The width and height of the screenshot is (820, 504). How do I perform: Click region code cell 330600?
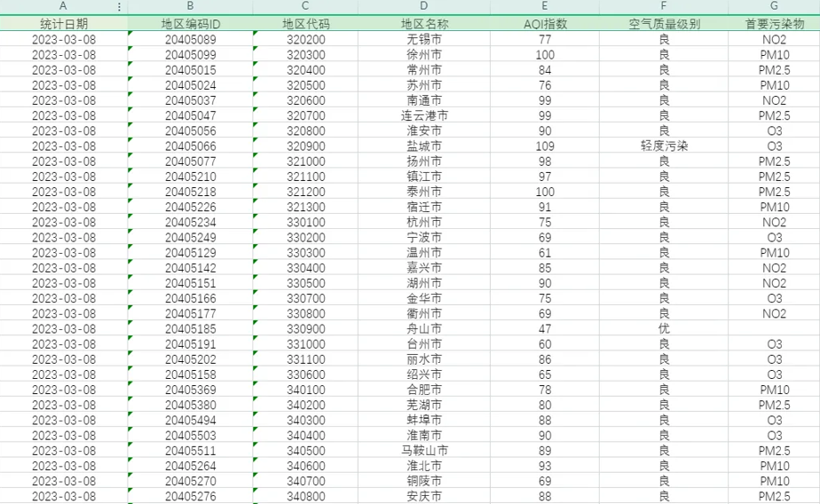pyautogui.click(x=305, y=374)
